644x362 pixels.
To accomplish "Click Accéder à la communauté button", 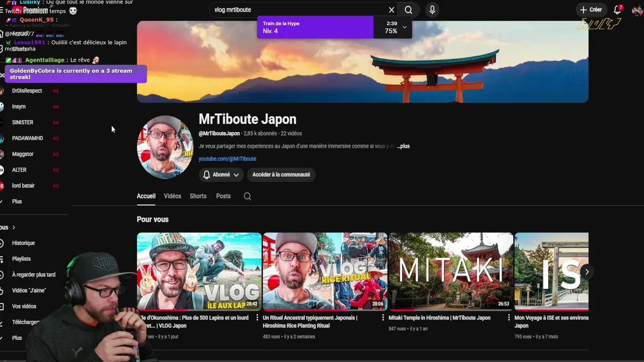I will pos(281,174).
